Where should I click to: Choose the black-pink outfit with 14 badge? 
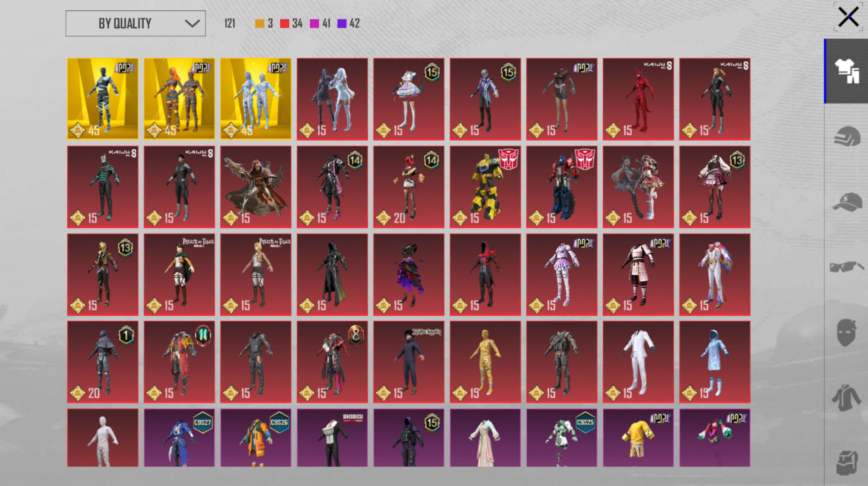332,187
